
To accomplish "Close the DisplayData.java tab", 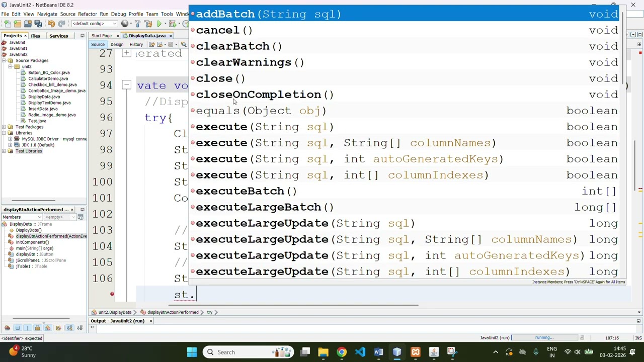I will point(171,36).
